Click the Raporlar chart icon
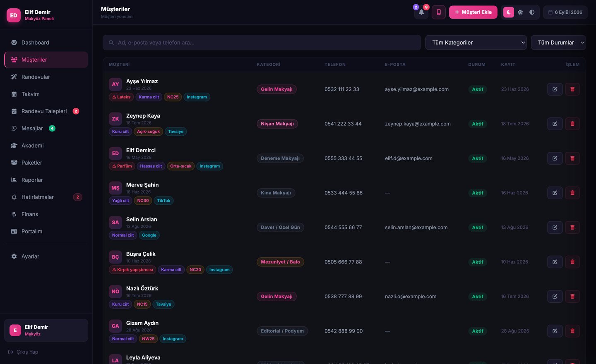This screenshot has width=596, height=364. click(x=14, y=180)
